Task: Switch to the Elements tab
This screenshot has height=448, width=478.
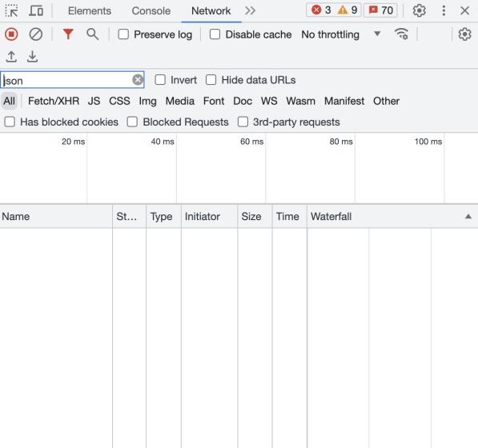Action: coord(90,11)
